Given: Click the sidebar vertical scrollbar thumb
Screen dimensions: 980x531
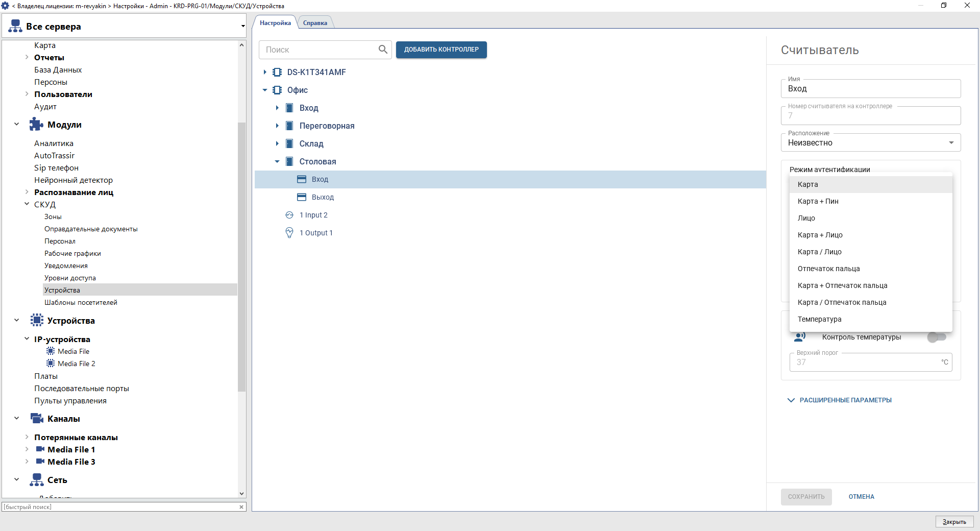Looking at the screenshot, I should [x=242, y=257].
